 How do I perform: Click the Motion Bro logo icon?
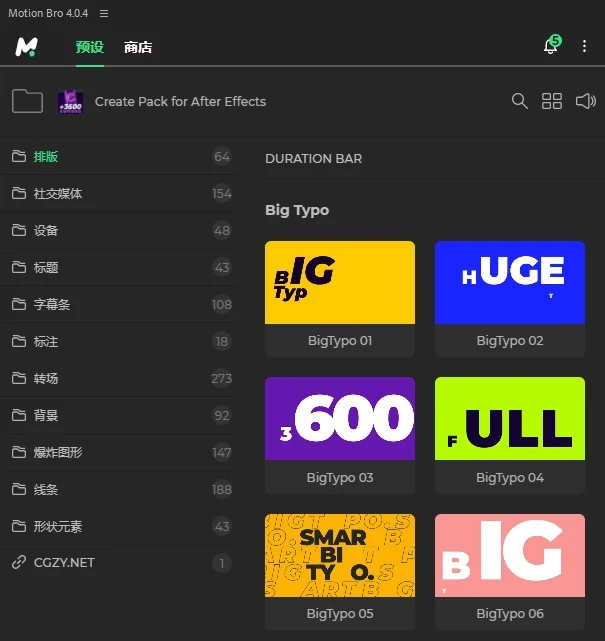click(26, 47)
